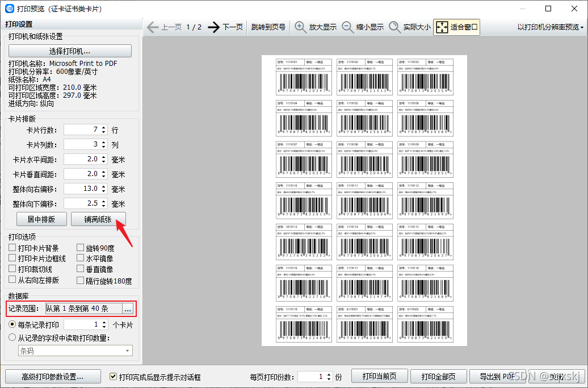
Task: Click paper name A4 text
Action: point(47,80)
